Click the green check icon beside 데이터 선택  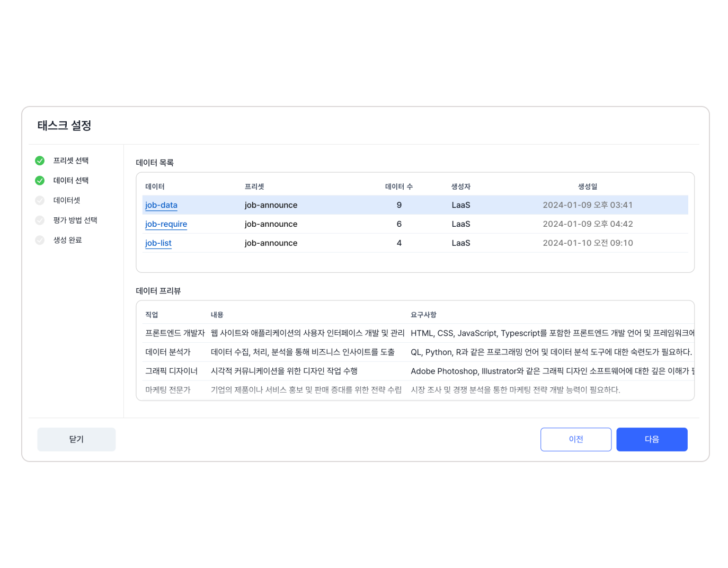[x=40, y=181]
